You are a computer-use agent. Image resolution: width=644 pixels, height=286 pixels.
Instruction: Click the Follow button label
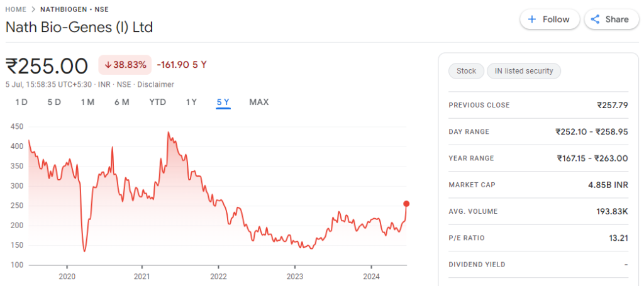pos(556,19)
